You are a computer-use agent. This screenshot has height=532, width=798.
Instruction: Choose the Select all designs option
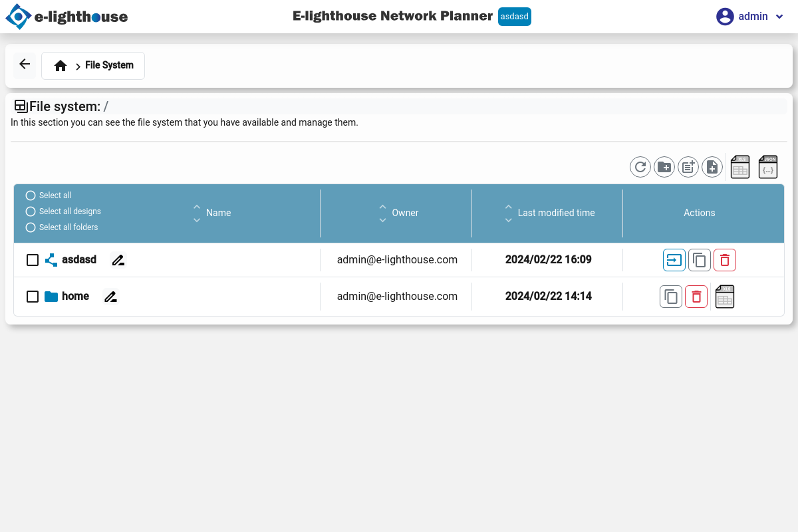31,211
